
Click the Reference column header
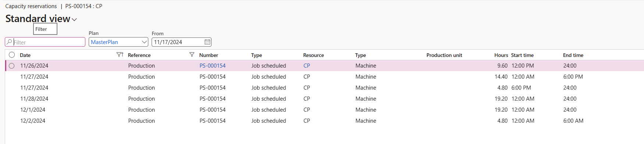[139, 55]
